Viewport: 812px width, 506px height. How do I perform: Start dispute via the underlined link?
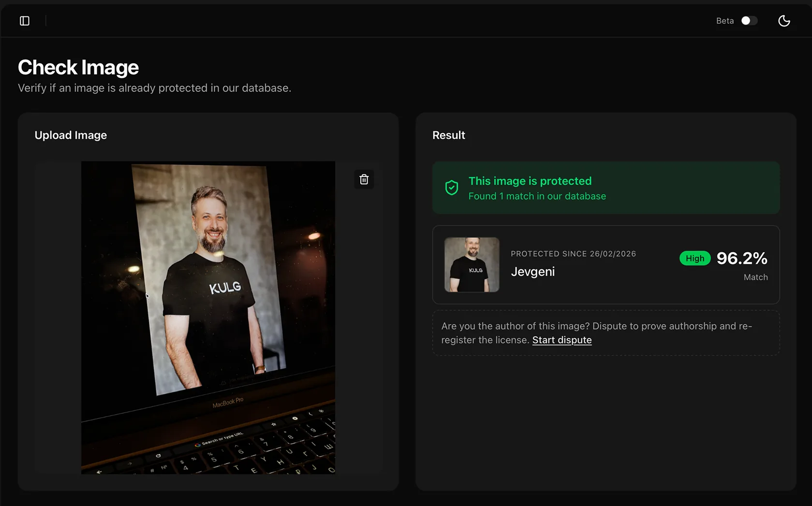[x=562, y=340]
